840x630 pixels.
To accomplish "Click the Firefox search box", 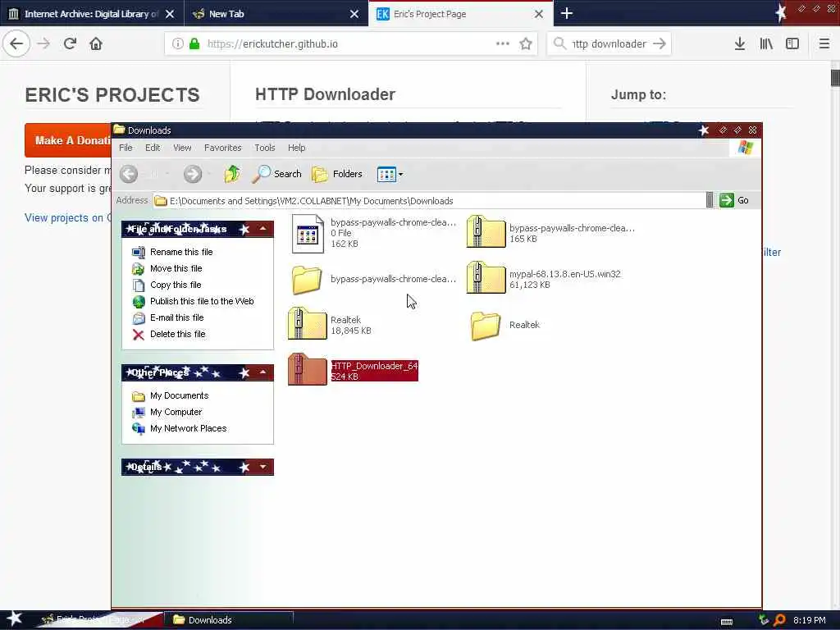I will 609,43.
